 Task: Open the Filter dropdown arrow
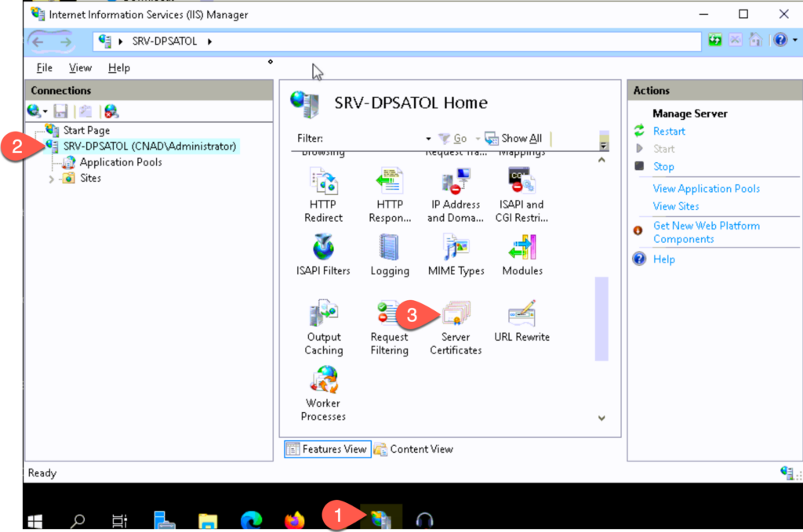[428, 139]
